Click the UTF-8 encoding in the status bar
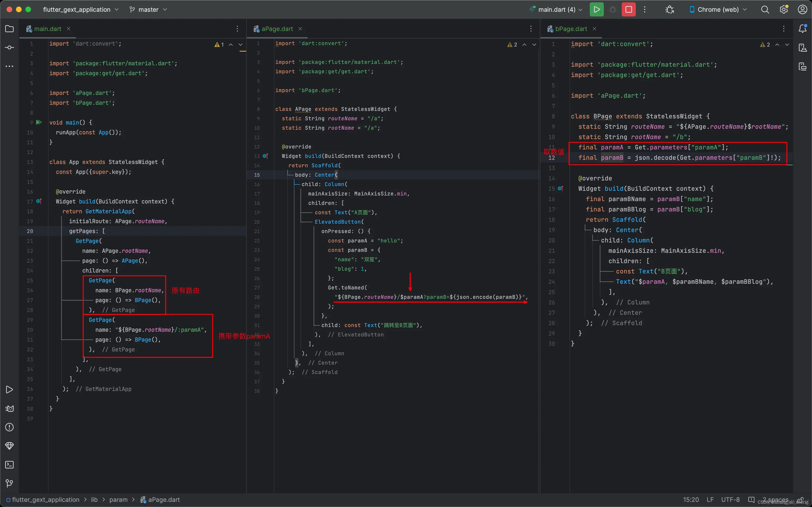 click(x=730, y=500)
